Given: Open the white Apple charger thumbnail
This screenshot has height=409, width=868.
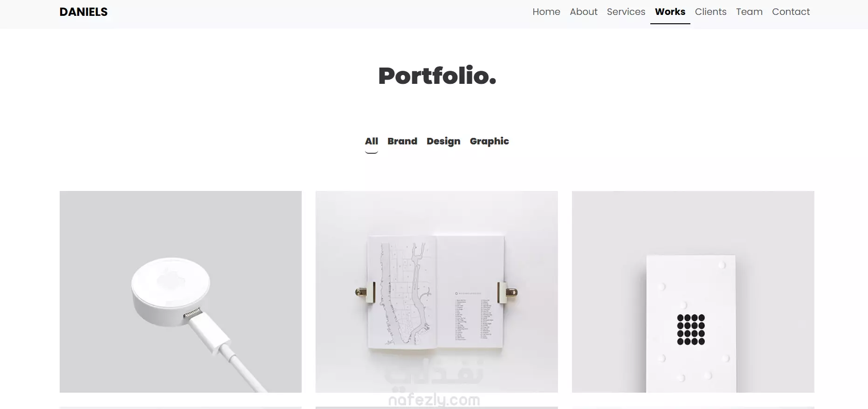Looking at the screenshot, I should 180,292.
